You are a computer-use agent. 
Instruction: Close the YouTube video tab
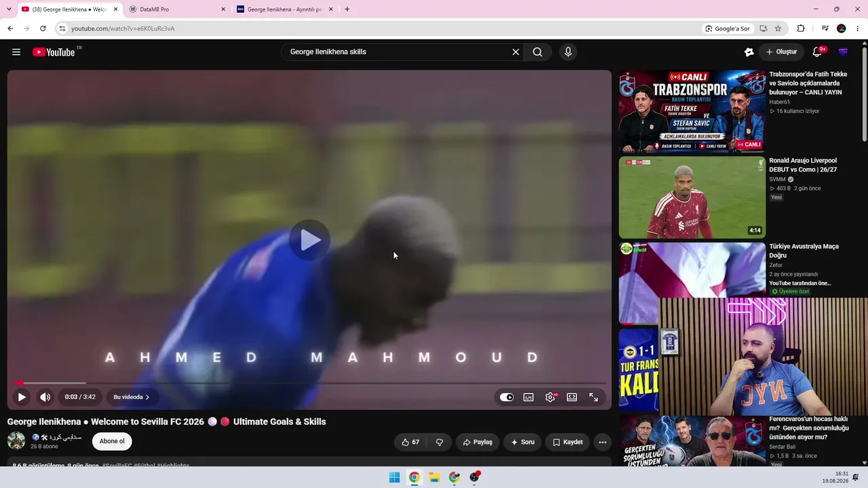click(x=115, y=9)
